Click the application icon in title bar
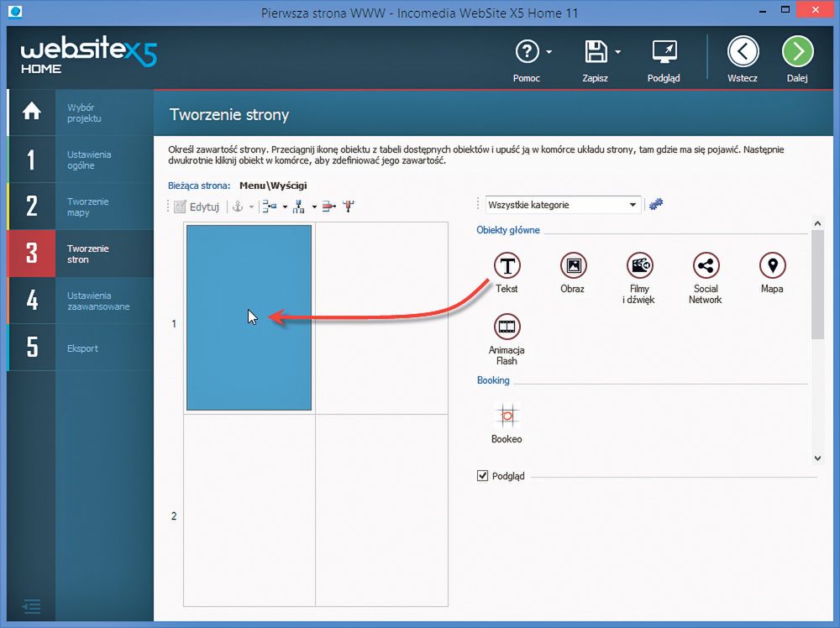 [x=15, y=11]
